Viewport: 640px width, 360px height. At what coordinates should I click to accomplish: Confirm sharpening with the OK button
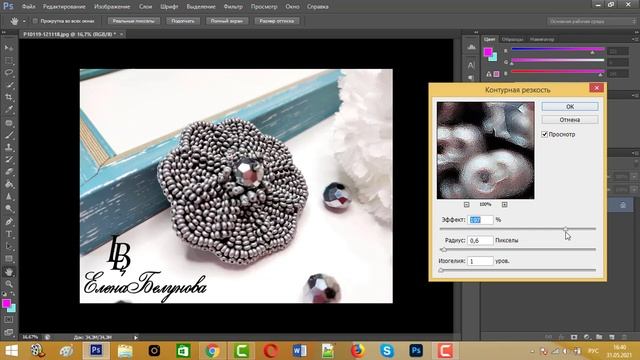point(570,107)
